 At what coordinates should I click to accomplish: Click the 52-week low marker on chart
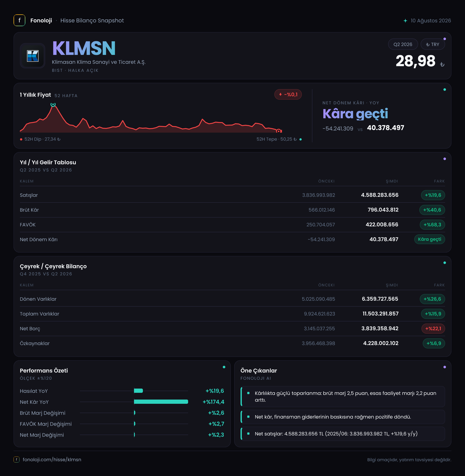278,131
